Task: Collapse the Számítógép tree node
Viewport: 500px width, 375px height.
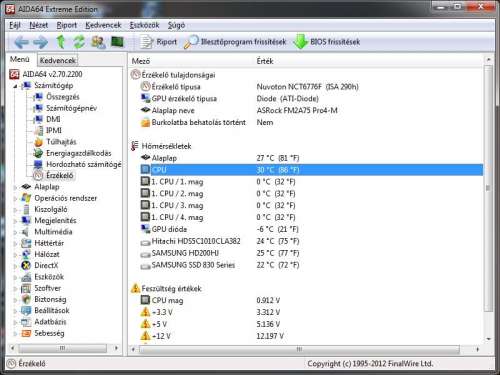Action: 15,86
